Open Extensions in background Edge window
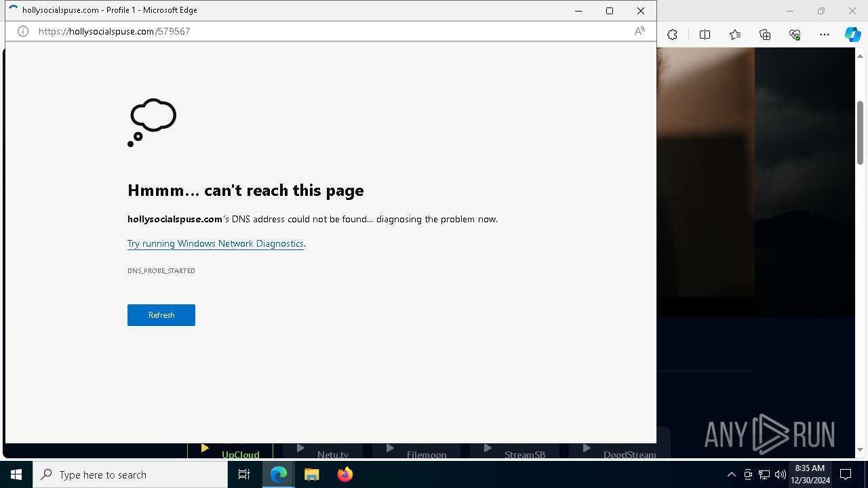The height and width of the screenshot is (488, 868). click(672, 35)
